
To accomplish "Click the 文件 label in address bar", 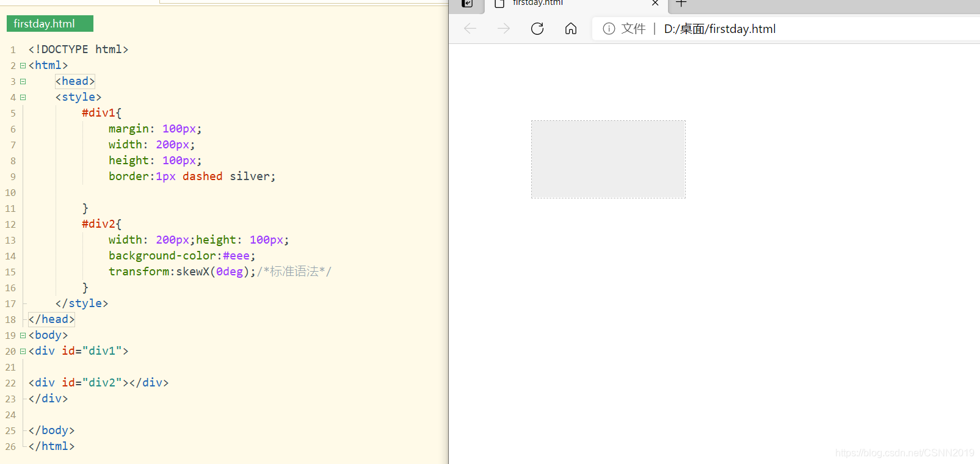I will point(633,29).
